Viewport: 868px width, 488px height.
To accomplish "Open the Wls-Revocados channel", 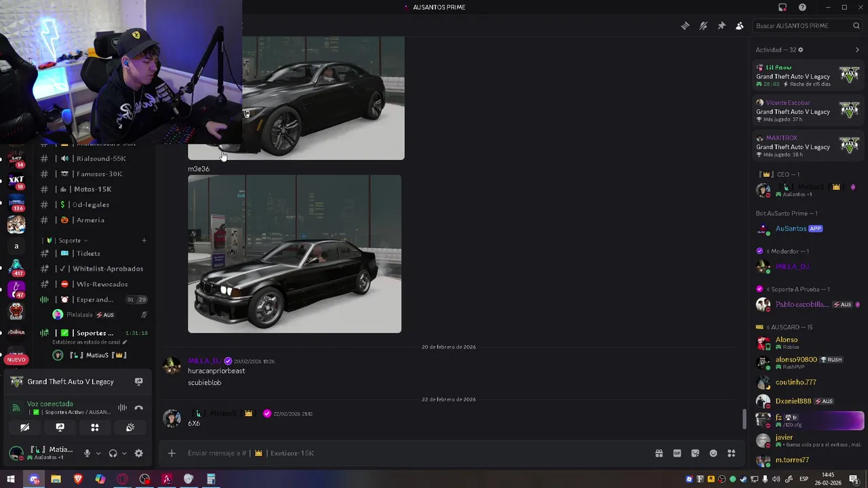I will click(94, 284).
